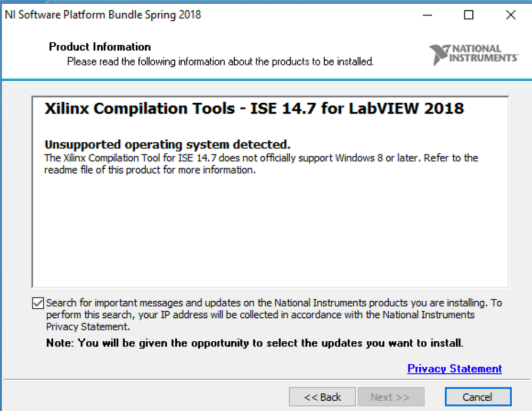This screenshot has width=532, height=411.
Task: Click the disabled Next >> button
Action: pyautogui.click(x=390, y=397)
